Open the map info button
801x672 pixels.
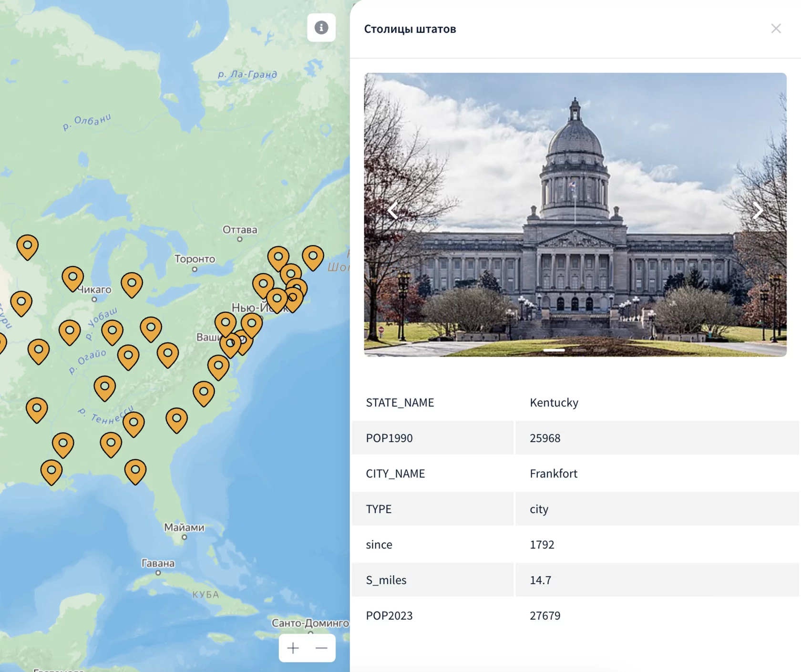[x=321, y=28]
